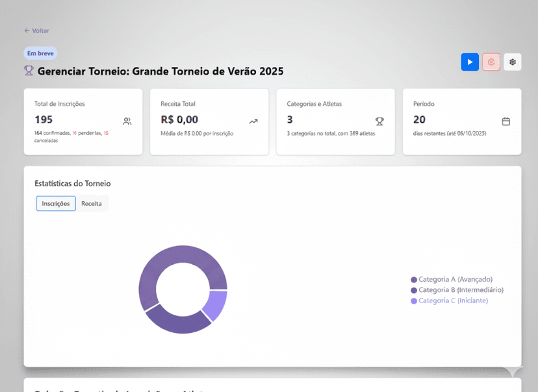This screenshot has height=392, width=538.
Task: Click the red cancel tournament icon
Action: pos(491,62)
